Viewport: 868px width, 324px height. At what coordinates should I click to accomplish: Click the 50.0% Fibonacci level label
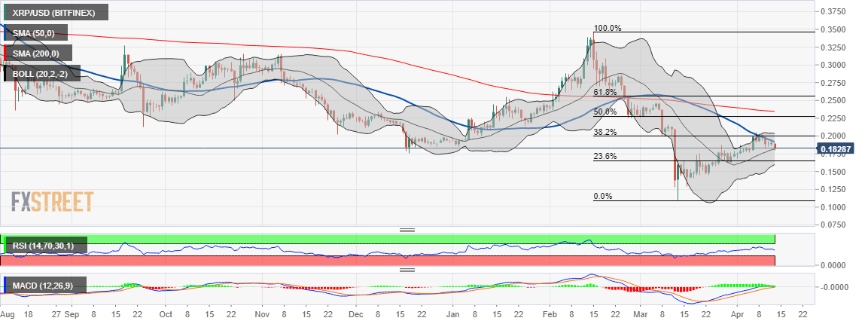pos(605,112)
